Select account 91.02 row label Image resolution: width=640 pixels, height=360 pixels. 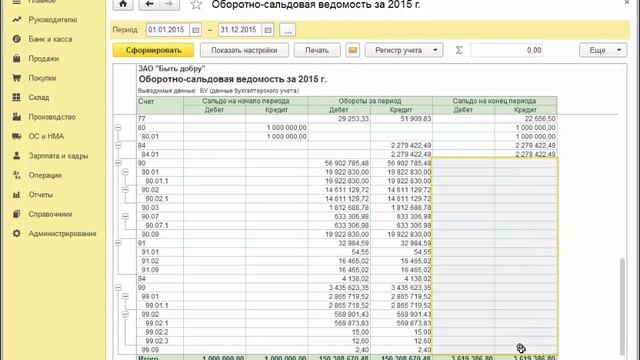point(150,261)
